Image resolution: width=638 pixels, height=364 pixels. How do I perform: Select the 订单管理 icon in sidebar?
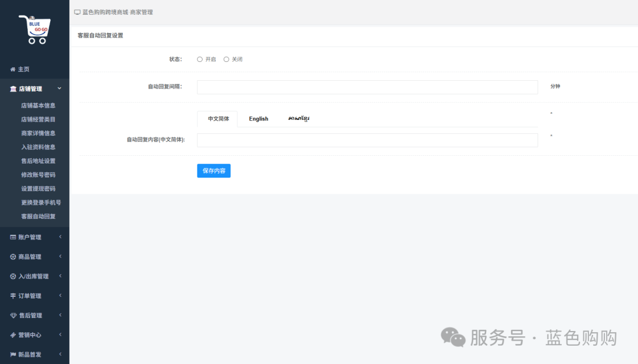click(x=13, y=296)
